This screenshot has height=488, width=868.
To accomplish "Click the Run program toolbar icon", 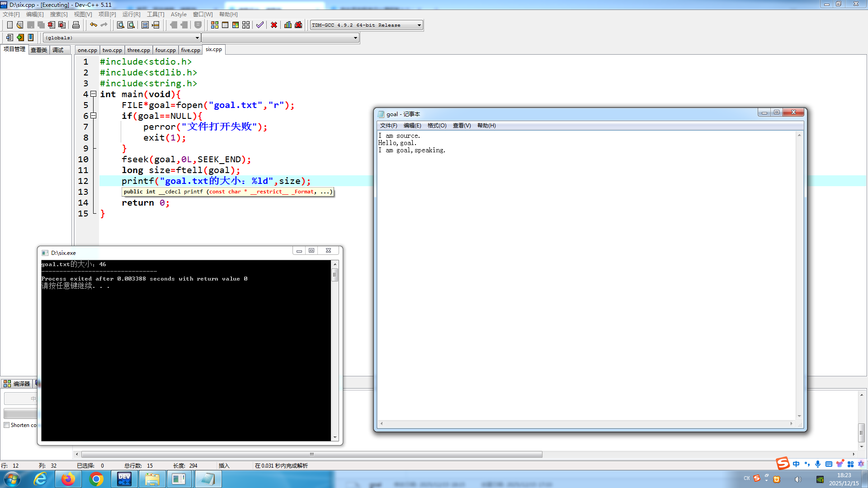I will (225, 25).
